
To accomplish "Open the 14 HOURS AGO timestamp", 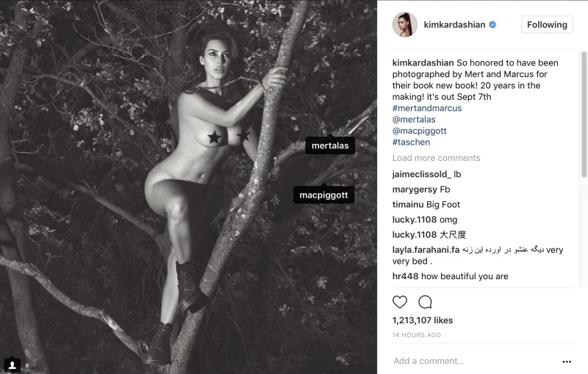I will pos(417,335).
